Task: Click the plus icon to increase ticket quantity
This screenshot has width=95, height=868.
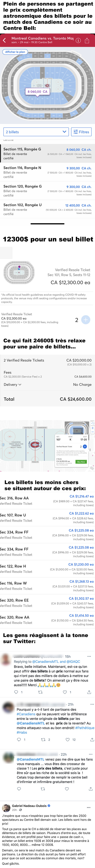Action: (85, 320)
